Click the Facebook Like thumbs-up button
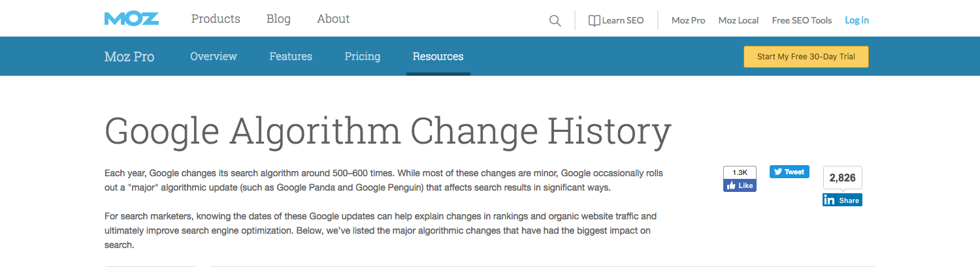The width and height of the screenshot is (980, 267). pos(740,185)
